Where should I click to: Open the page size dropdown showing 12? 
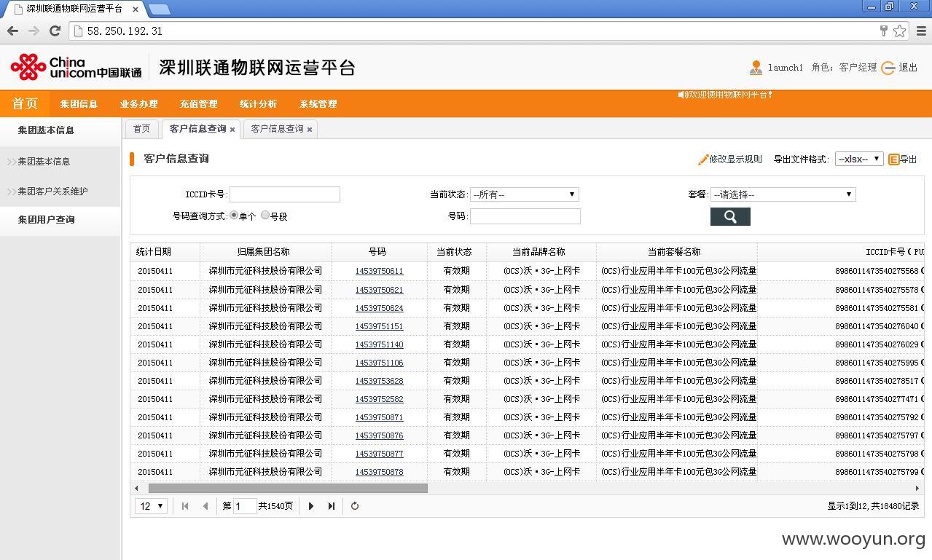click(x=152, y=506)
